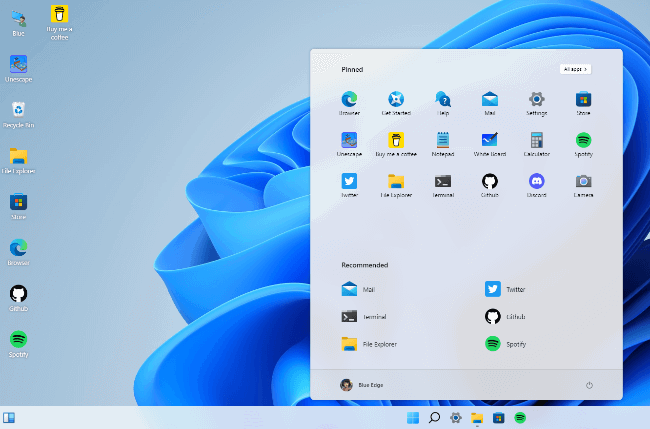
Task: Launch White Board from pinned apps
Action: (490, 144)
